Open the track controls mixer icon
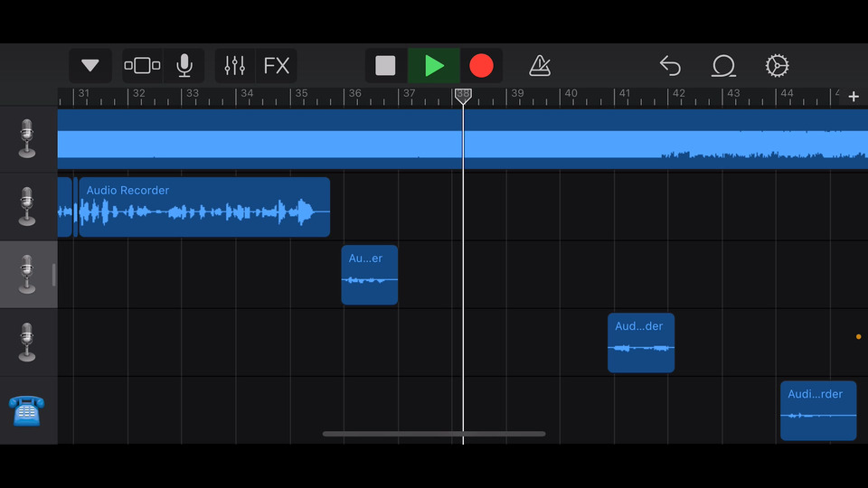868x488 pixels. [235, 66]
